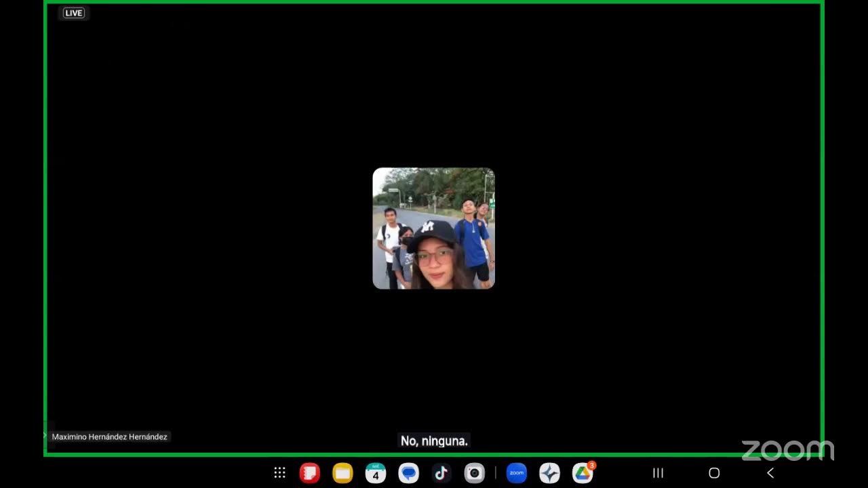The width and height of the screenshot is (868, 488).
Task: Click the Maximino Hernández Hernández name label
Action: point(109,437)
